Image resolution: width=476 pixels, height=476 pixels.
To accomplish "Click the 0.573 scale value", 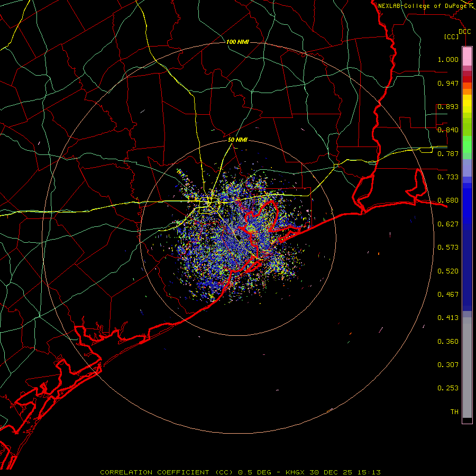I will coord(448,248).
